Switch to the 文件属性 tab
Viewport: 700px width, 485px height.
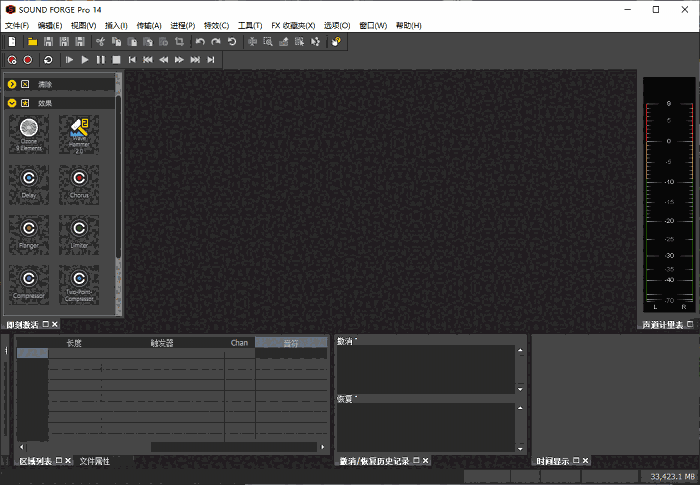coord(95,461)
